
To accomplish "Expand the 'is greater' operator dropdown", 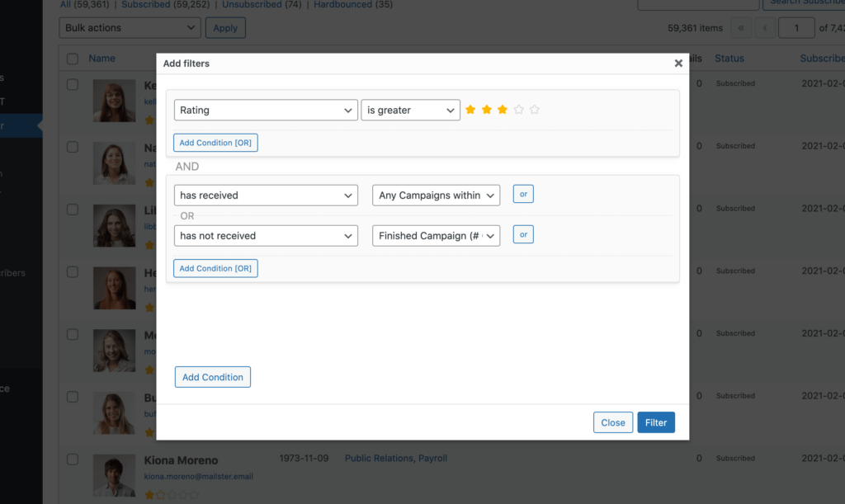I will 410,111.
